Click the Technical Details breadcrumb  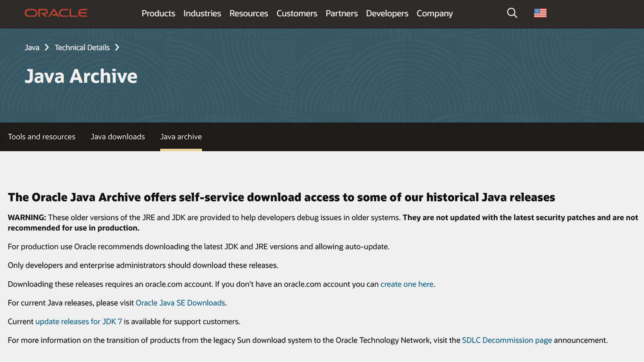point(82,48)
